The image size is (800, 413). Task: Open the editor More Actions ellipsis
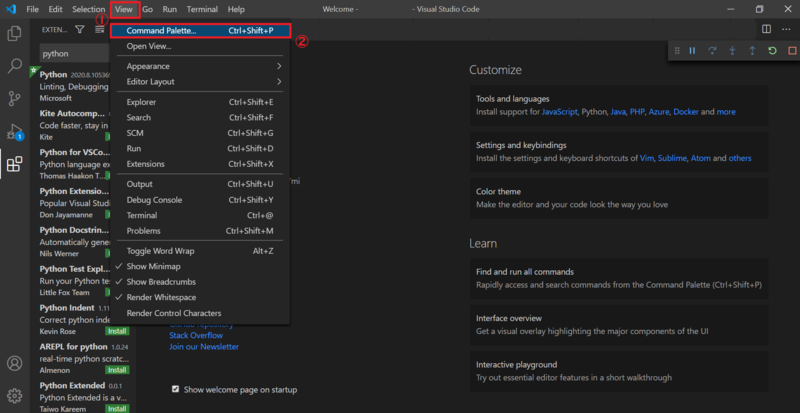click(x=786, y=30)
